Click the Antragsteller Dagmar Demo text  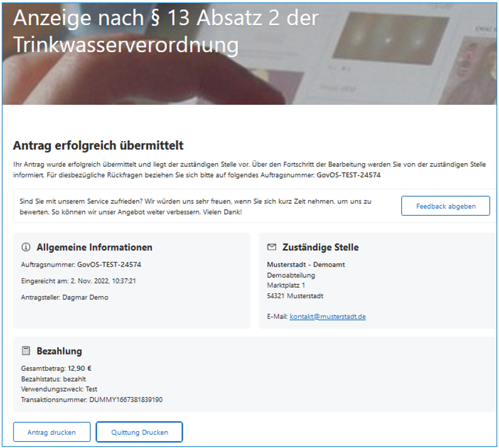click(x=65, y=297)
